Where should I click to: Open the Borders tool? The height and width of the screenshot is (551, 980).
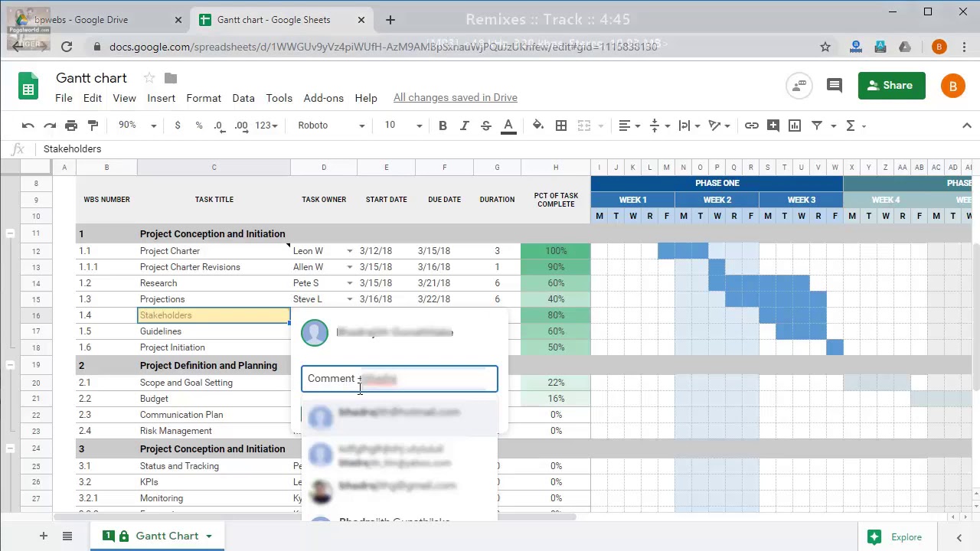click(x=561, y=126)
